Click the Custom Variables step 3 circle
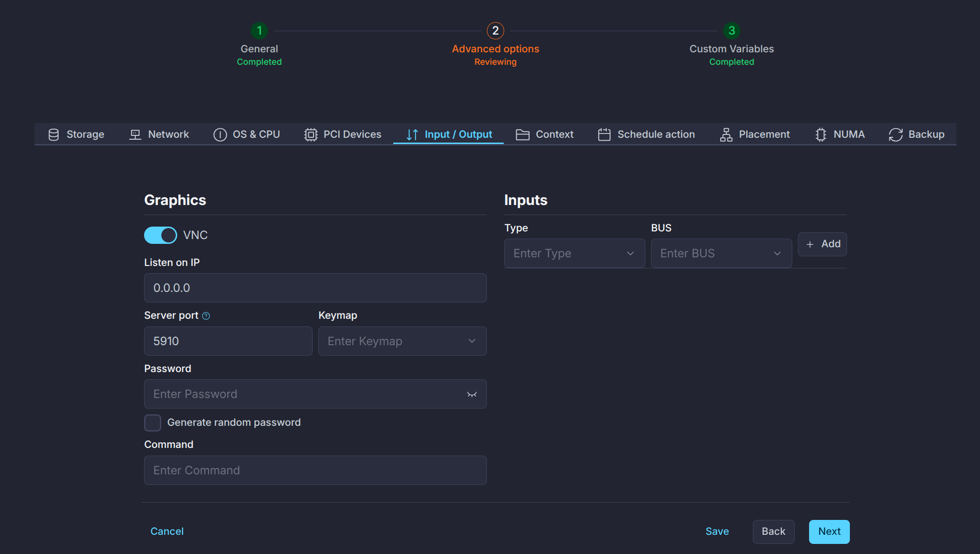Image resolution: width=980 pixels, height=554 pixels. tap(732, 31)
